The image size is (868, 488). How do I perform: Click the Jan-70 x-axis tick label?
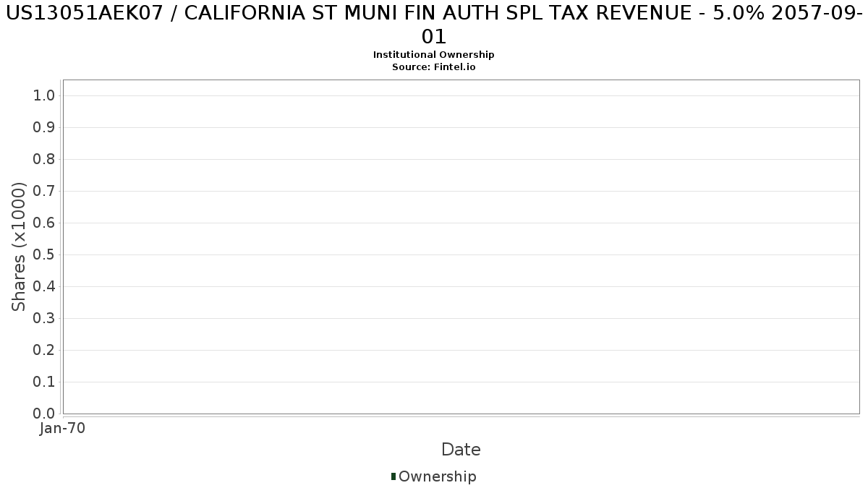(62, 428)
